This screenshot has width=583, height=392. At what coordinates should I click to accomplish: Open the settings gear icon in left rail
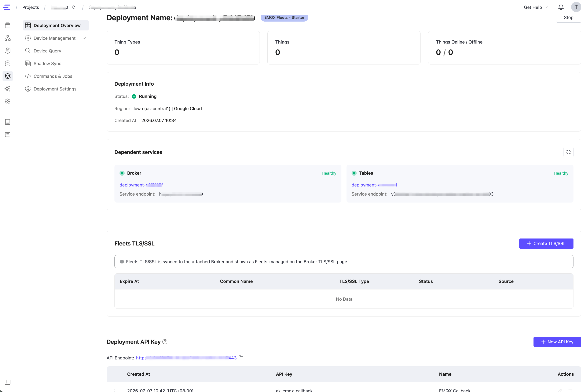(x=7, y=101)
